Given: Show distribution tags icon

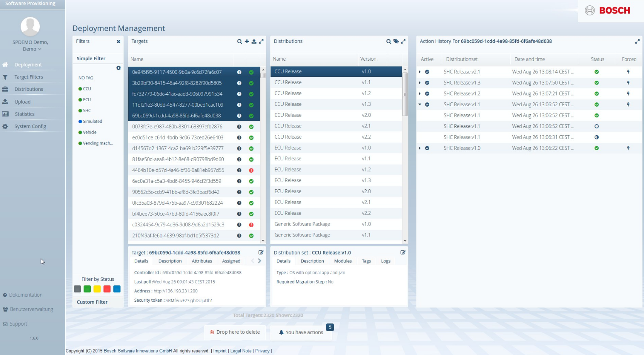Looking at the screenshot, I should (x=396, y=41).
